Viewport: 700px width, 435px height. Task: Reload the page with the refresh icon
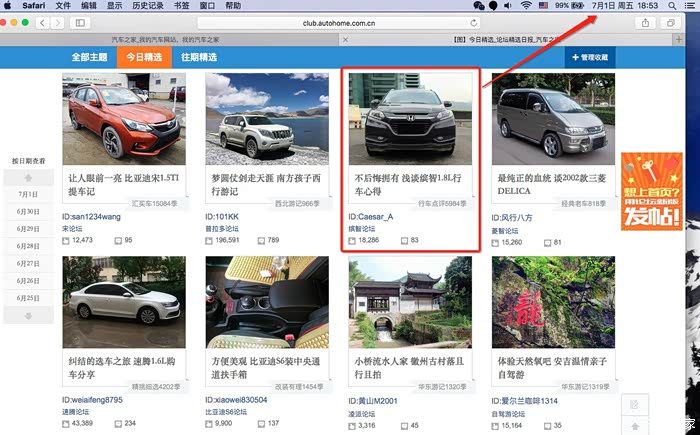[474, 23]
